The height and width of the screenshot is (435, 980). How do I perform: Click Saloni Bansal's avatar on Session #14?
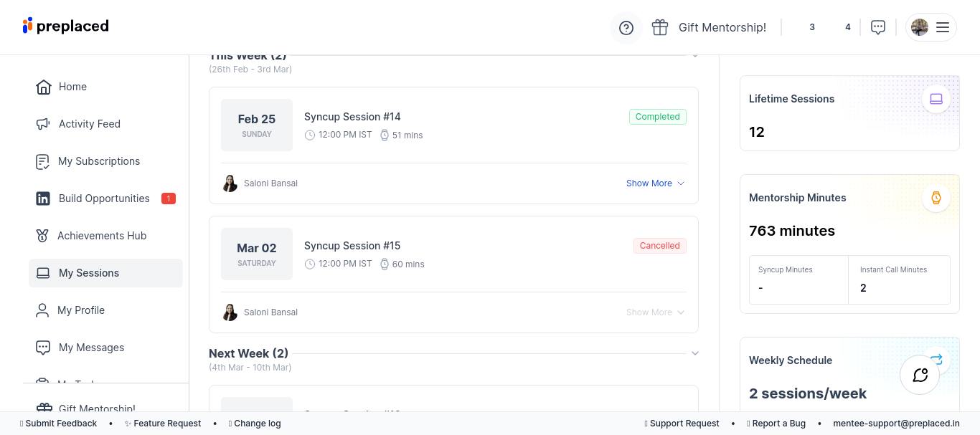(x=230, y=183)
